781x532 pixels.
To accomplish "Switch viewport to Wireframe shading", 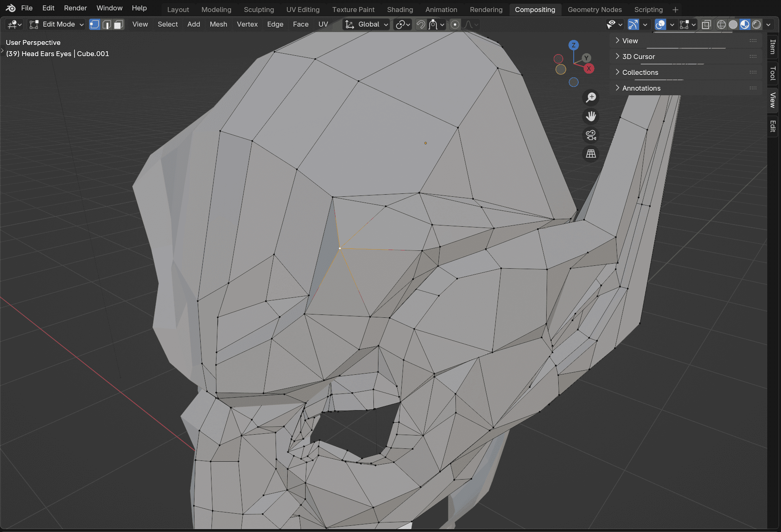I will point(722,24).
